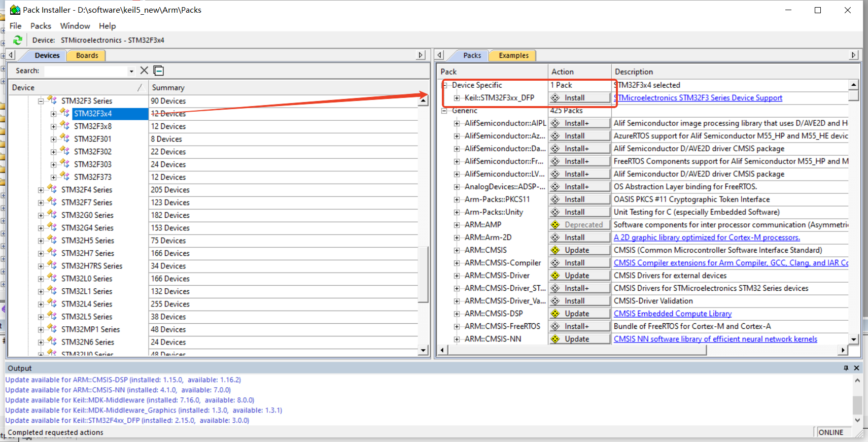Open the File menu
Image resolution: width=868 pixels, height=442 pixels.
[x=16, y=26]
